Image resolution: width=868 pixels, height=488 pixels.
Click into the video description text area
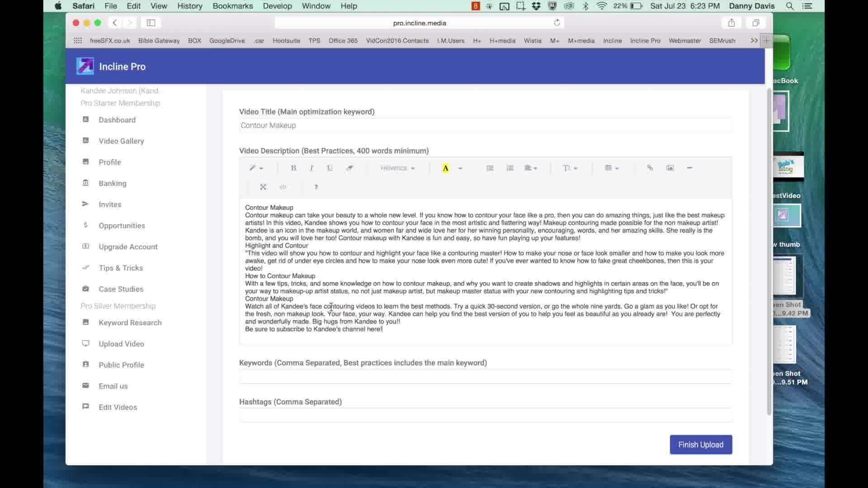point(486,271)
